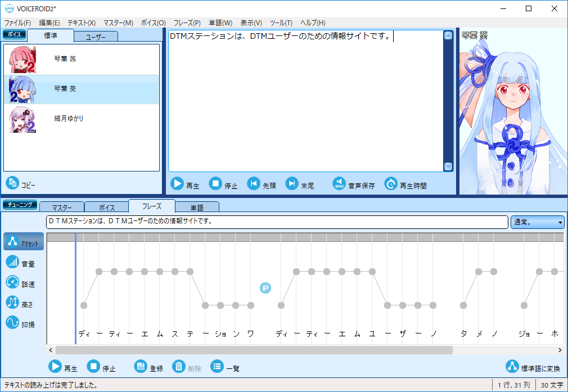
Task: Click the accent point above ユ in the graph
Action: [x=372, y=271]
